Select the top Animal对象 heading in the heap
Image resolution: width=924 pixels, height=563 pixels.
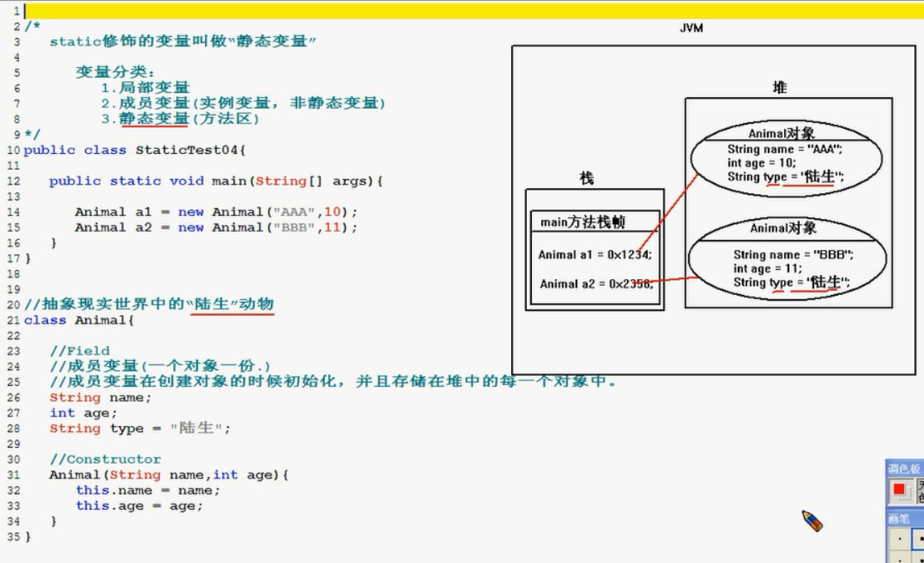(x=783, y=133)
